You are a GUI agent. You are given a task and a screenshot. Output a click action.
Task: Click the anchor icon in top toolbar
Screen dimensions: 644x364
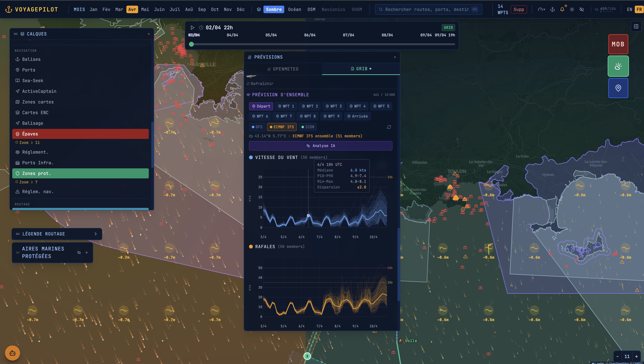point(553,10)
